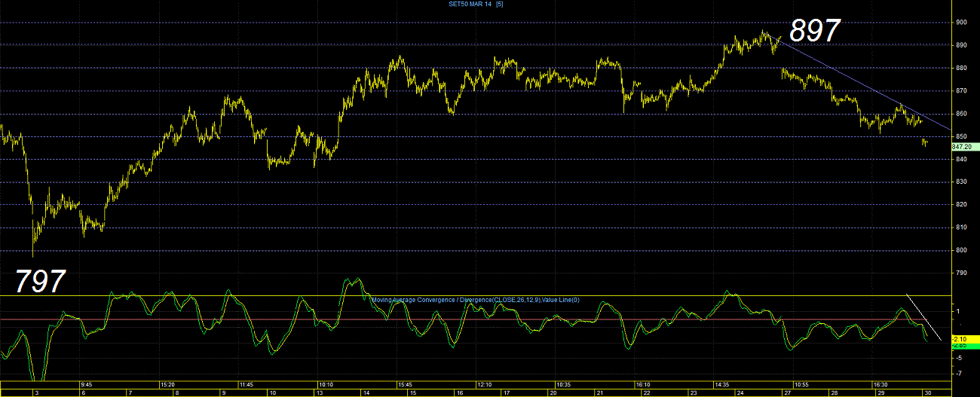Select date 6 on the date axis
Screen dimensions: 980x397
click(x=84, y=392)
